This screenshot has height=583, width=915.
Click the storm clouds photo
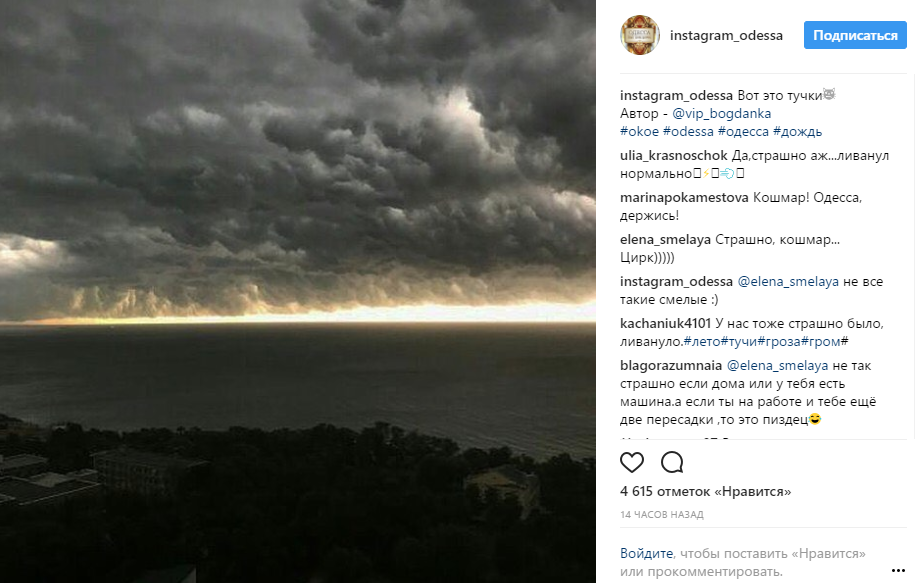pyautogui.click(x=298, y=291)
